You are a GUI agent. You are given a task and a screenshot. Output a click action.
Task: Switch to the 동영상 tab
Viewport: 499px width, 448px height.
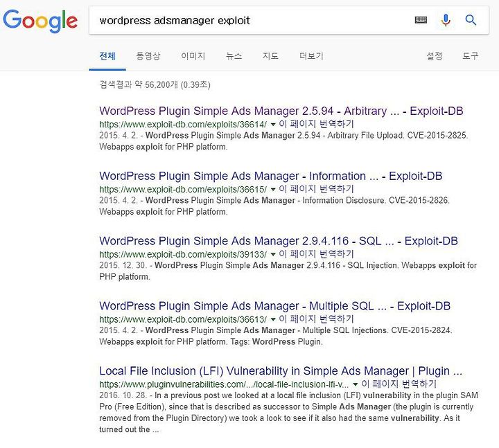pos(148,56)
